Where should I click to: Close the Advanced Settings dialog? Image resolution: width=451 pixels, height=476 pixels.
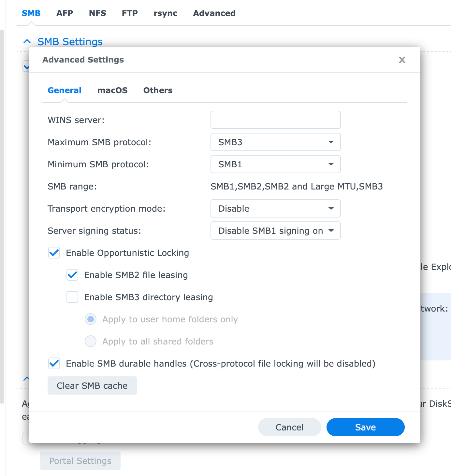tap(402, 60)
